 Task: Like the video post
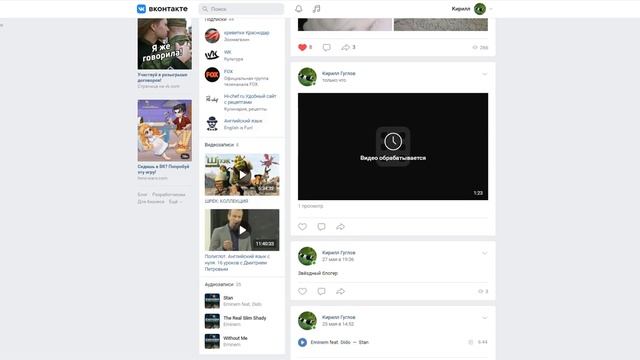pos(302,227)
